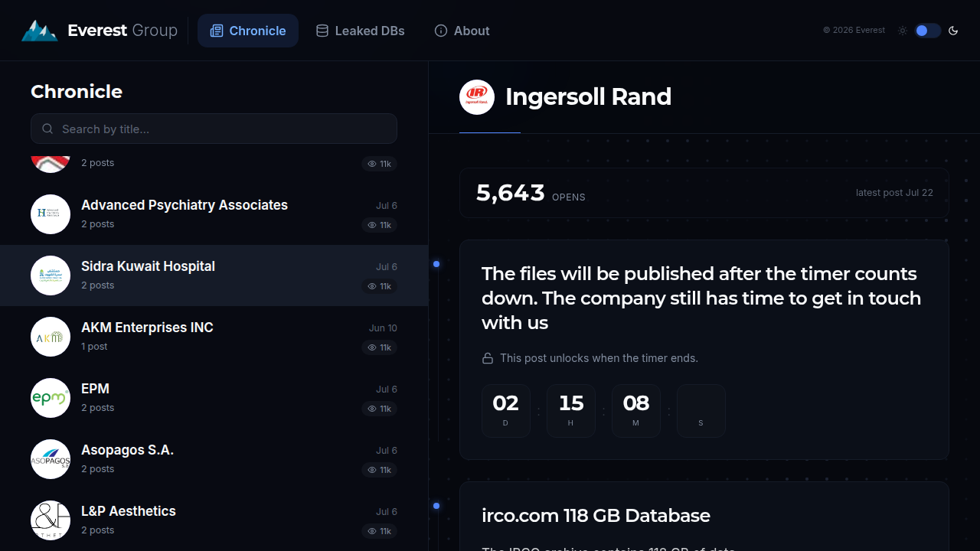The width and height of the screenshot is (980, 551).
Task: Click the "latest post Jul 22" text
Action: (x=894, y=193)
